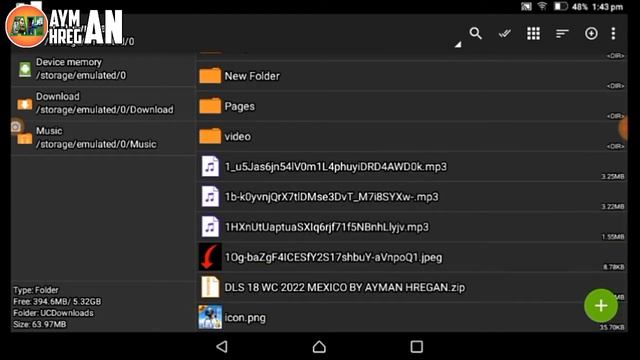Click the icon.png image thumbnail
Viewport: 640px width, 360px height.
[x=210, y=317]
